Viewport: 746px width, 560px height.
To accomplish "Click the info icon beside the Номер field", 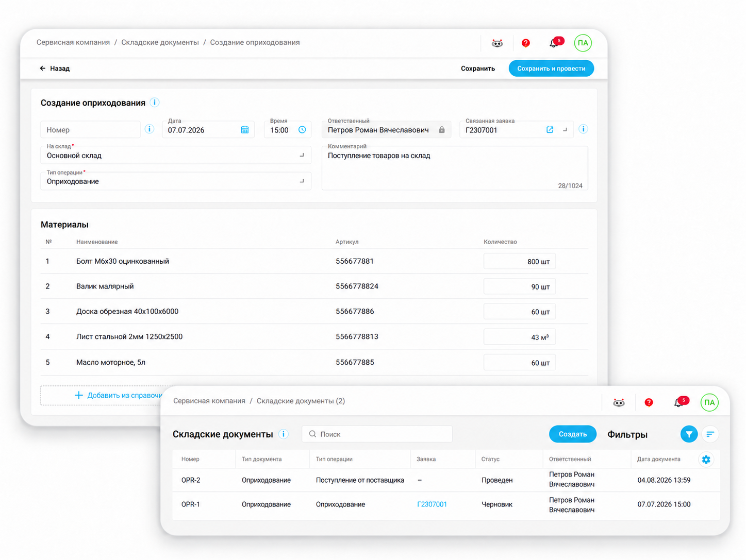I will click(x=150, y=129).
